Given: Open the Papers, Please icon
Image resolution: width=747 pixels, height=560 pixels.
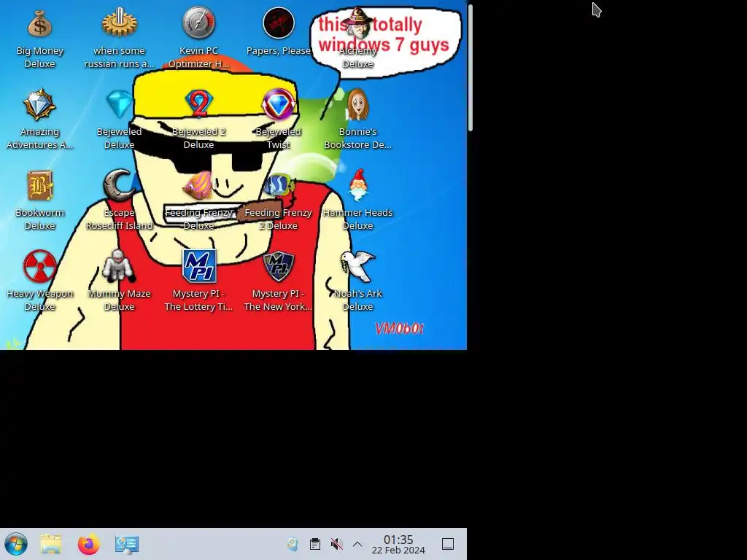Looking at the screenshot, I should point(278,23).
